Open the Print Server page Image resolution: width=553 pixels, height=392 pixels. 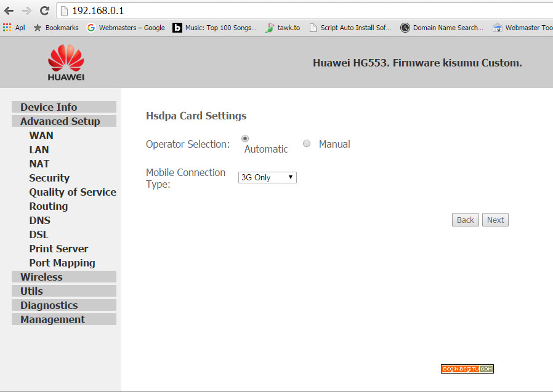tap(59, 249)
